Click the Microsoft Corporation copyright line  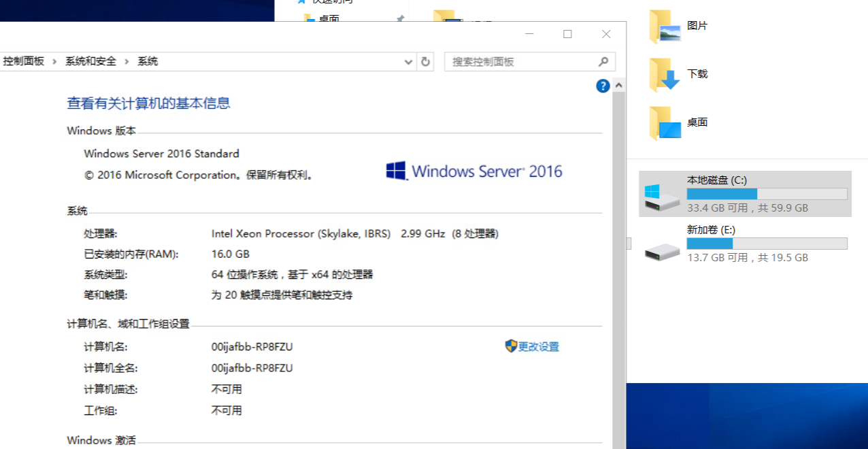click(199, 175)
